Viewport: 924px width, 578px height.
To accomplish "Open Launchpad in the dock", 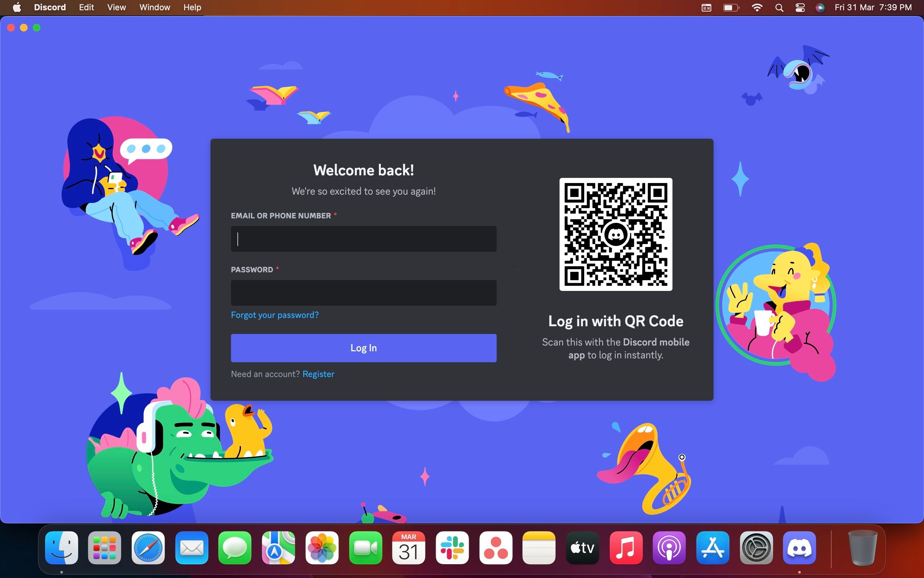I will pos(105,547).
